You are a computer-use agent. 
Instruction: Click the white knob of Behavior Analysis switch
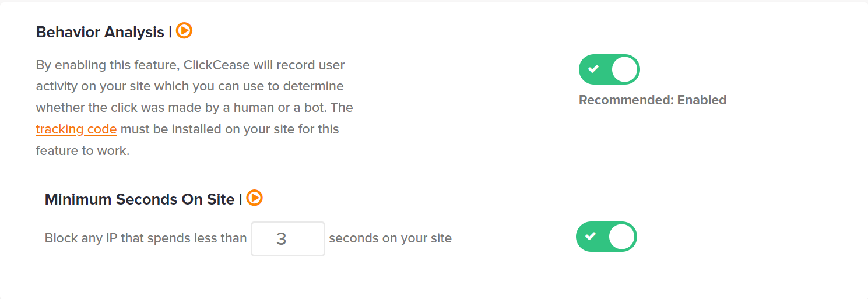click(x=624, y=69)
